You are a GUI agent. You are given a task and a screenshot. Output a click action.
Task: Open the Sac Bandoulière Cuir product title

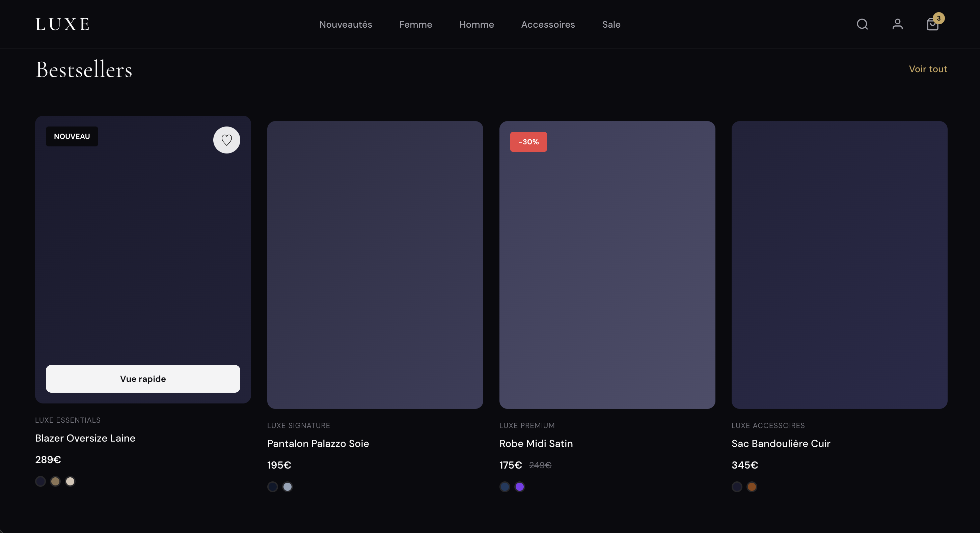[x=781, y=443]
